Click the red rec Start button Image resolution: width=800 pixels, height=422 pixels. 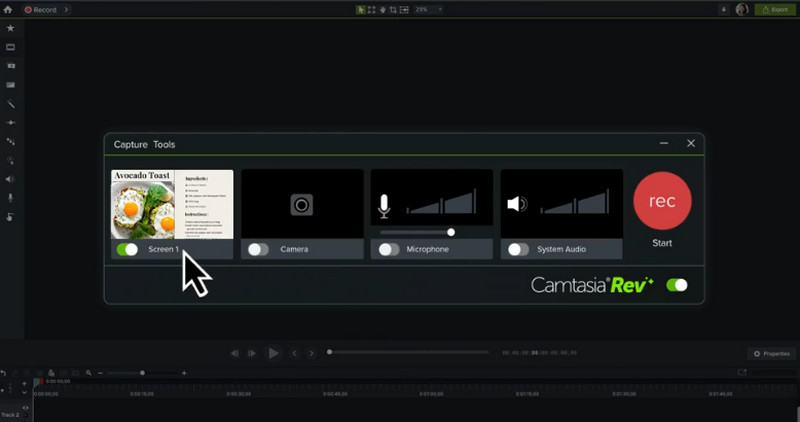[x=662, y=201]
